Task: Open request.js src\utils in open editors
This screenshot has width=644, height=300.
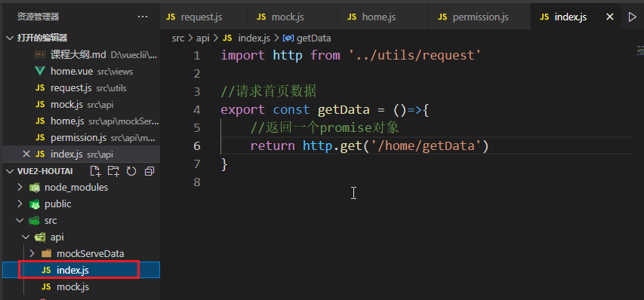Action: (x=81, y=87)
